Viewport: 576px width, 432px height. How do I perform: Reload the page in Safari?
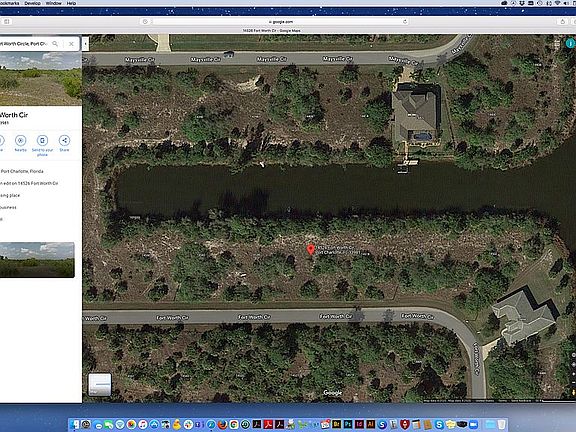405,22
